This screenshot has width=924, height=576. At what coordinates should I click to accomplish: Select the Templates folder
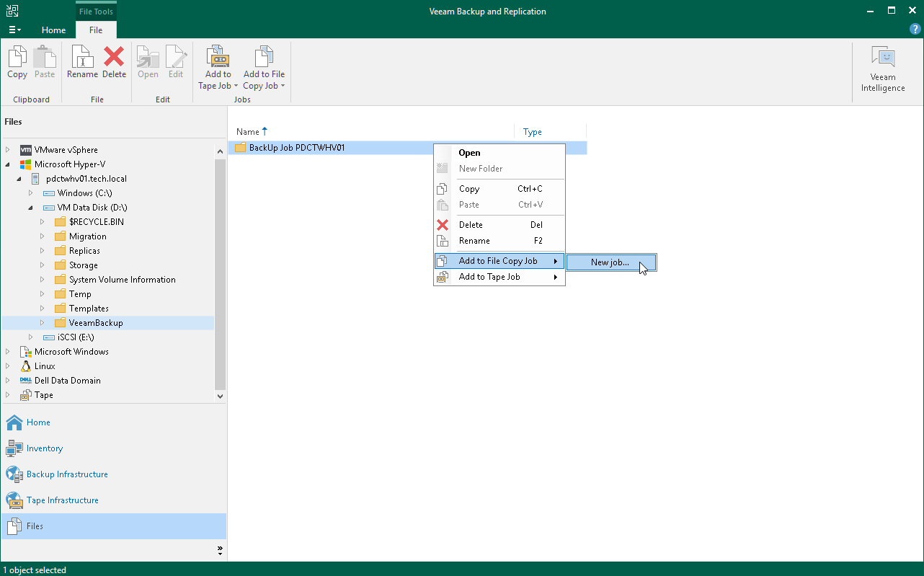tap(89, 309)
